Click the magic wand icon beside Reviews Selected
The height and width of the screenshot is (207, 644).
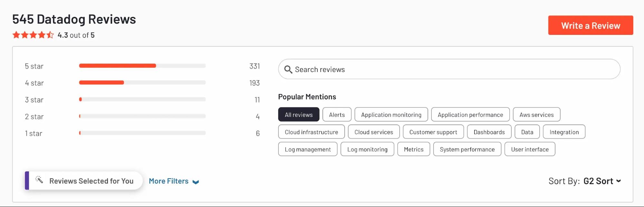click(x=40, y=181)
